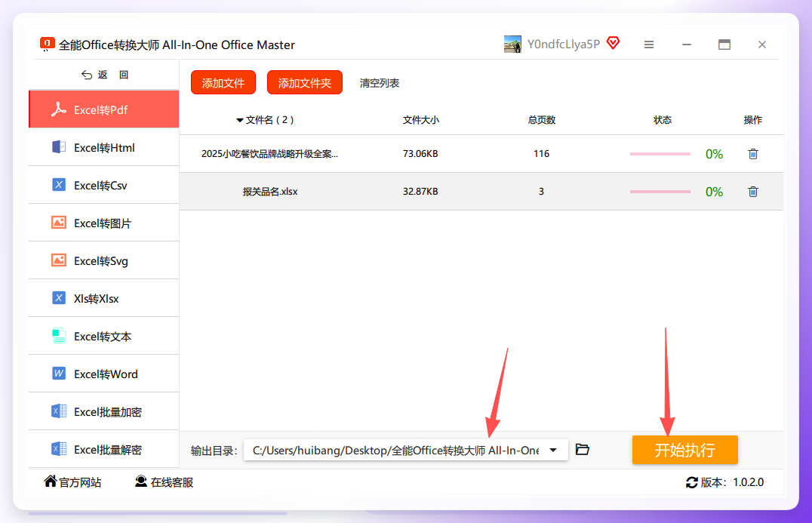
Task: Click the 操作 column header
Action: (753, 120)
